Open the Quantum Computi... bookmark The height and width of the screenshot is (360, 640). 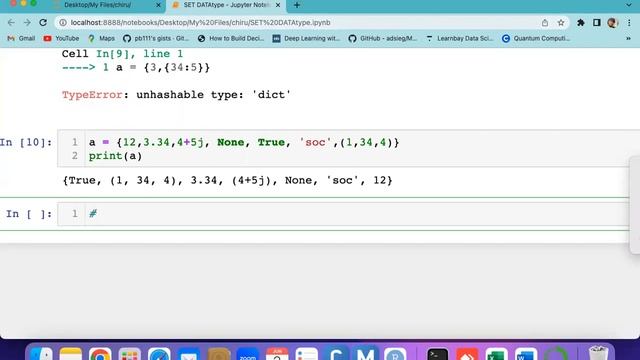[x=536, y=38]
